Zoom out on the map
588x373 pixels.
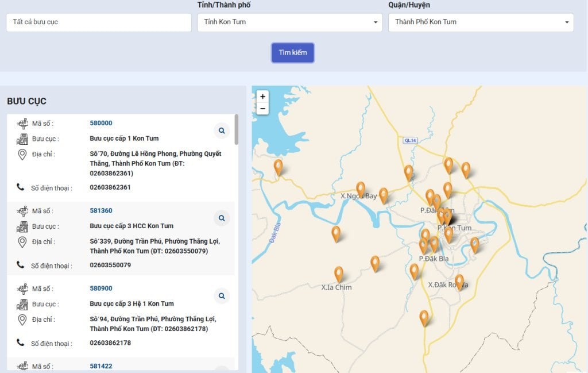coord(262,109)
